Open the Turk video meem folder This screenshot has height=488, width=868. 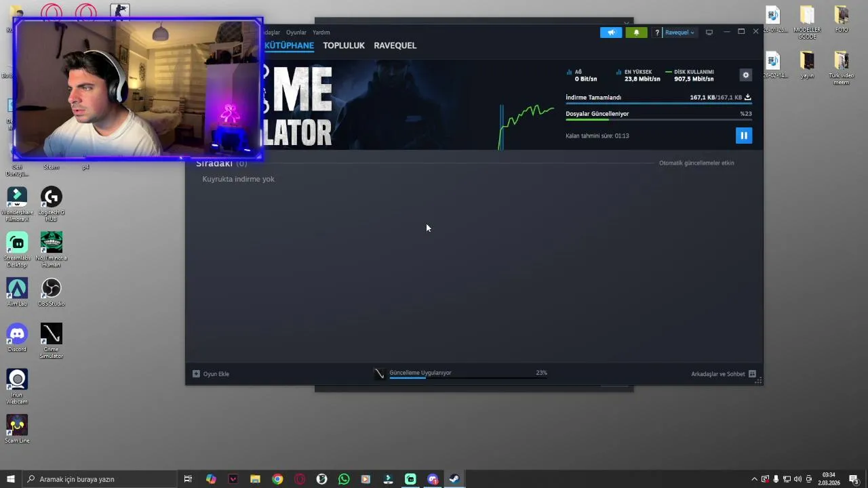pyautogui.click(x=842, y=68)
